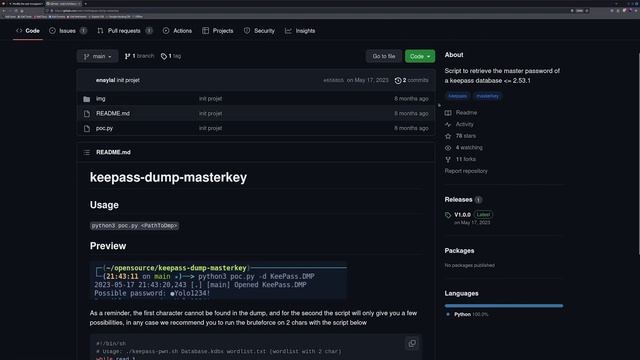The width and height of the screenshot is (640, 360).
Task: Click Report repository link
Action: 466,171
